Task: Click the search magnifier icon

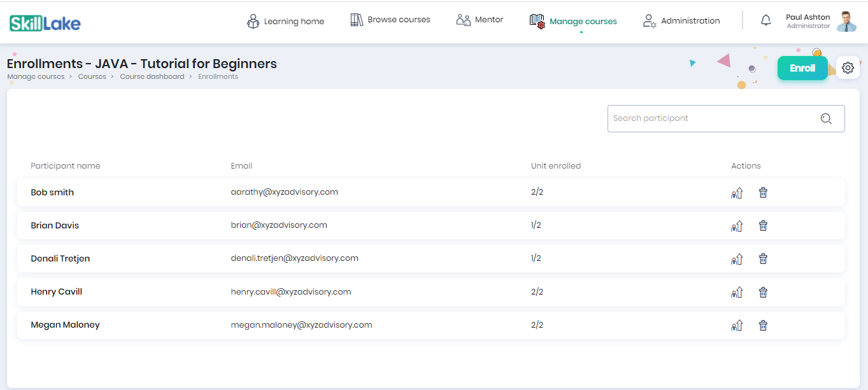Action: pos(826,118)
